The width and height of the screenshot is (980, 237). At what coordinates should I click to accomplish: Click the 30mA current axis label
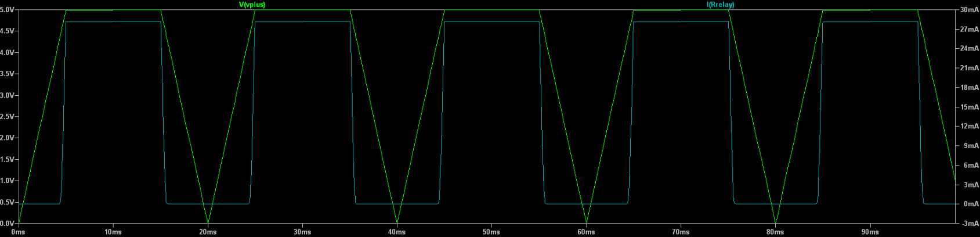point(970,10)
